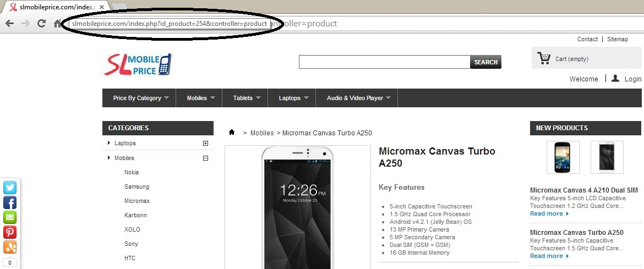The image size is (644, 269).
Task: Select Laptops in the categories list
Action: (x=125, y=144)
